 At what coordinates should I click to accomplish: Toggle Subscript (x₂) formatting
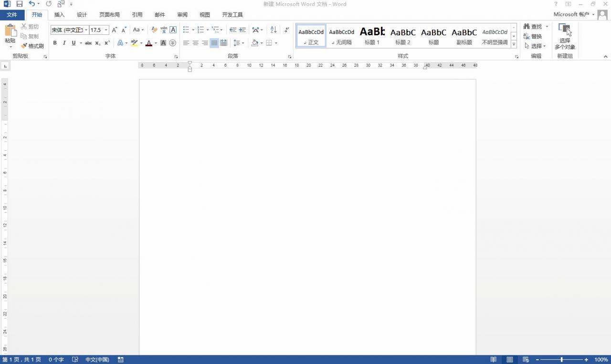click(x=97, y=43)
